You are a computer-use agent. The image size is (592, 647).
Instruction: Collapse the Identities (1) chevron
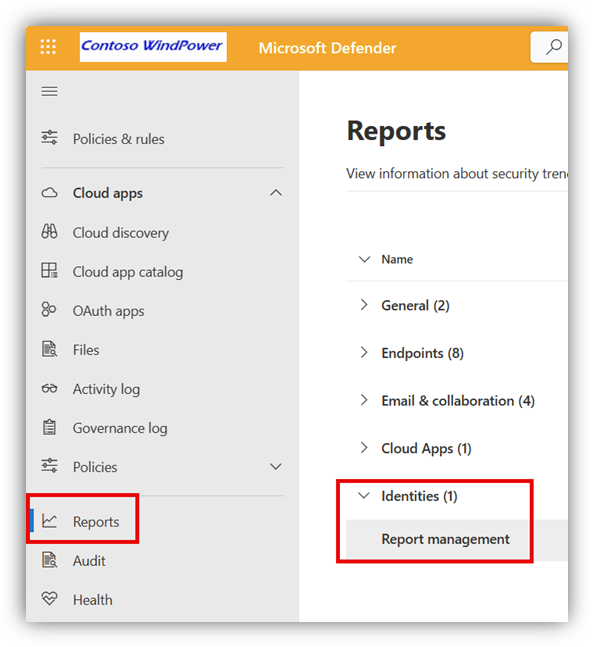pos(364,495)
